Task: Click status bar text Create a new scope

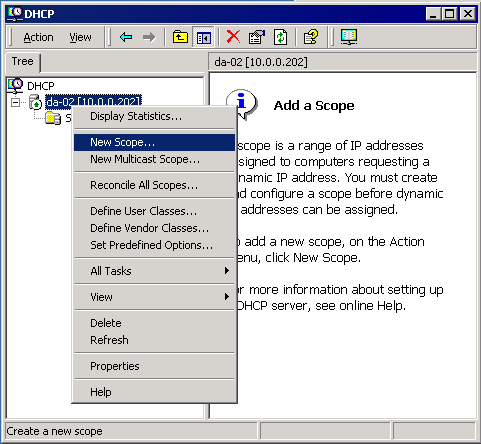Action: (54, 431)
